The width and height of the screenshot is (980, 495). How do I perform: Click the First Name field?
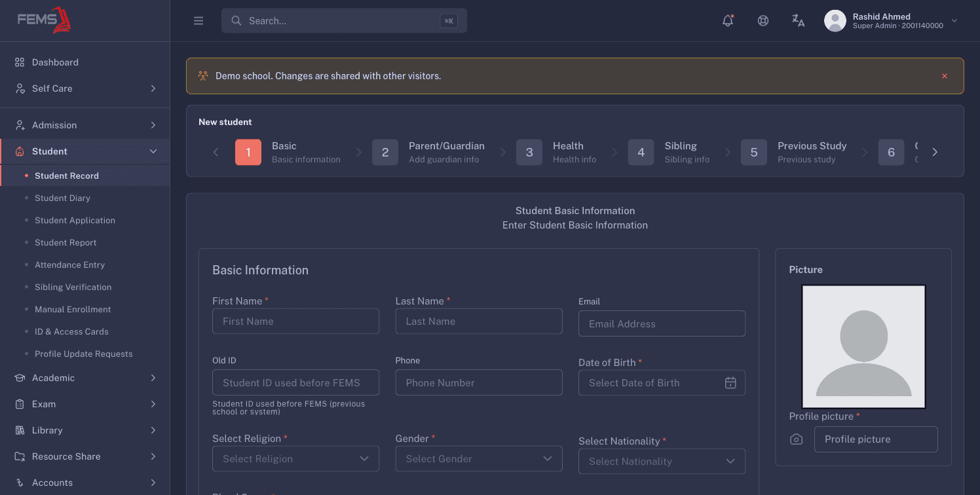(295, 321)
